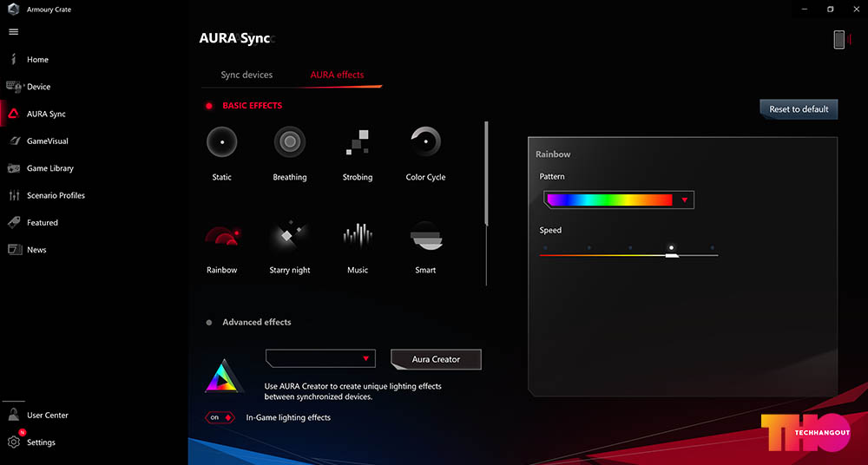This screenshot has width=868, height=465.
Task: Select the Static lighting effect icon
Action: (x=222, y=141)
